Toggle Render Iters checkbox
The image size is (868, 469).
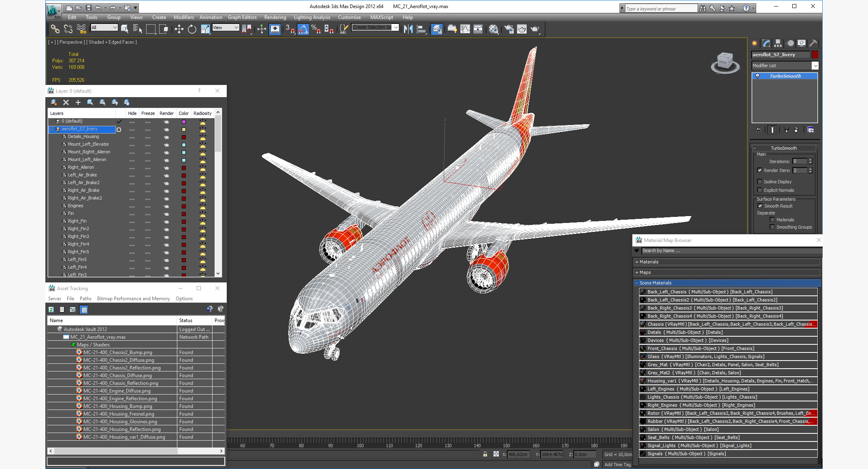click(760, 170)
